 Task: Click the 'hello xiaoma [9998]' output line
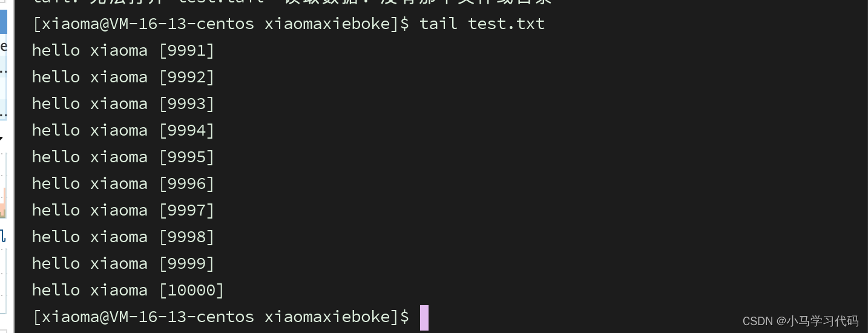[x=123, y=237]
